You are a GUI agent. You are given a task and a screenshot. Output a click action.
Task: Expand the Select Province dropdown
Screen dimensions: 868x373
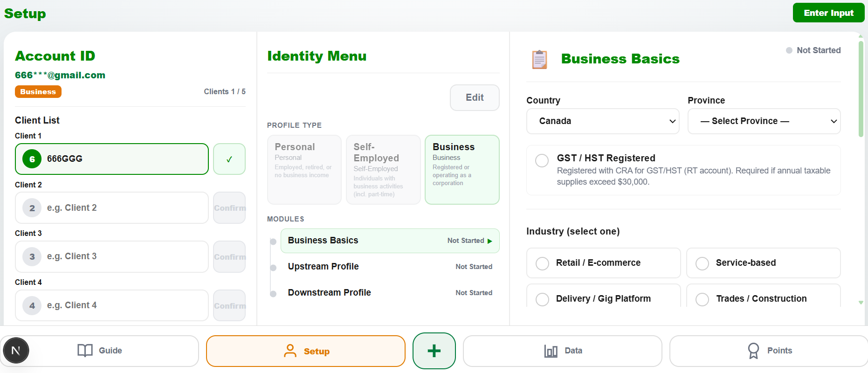[x=764, y=121]
